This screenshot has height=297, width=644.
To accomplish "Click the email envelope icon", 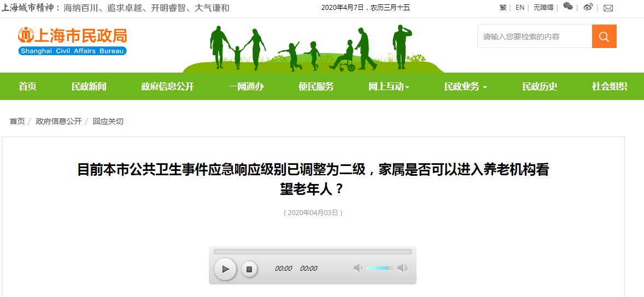I will click(x=608, y=8).
